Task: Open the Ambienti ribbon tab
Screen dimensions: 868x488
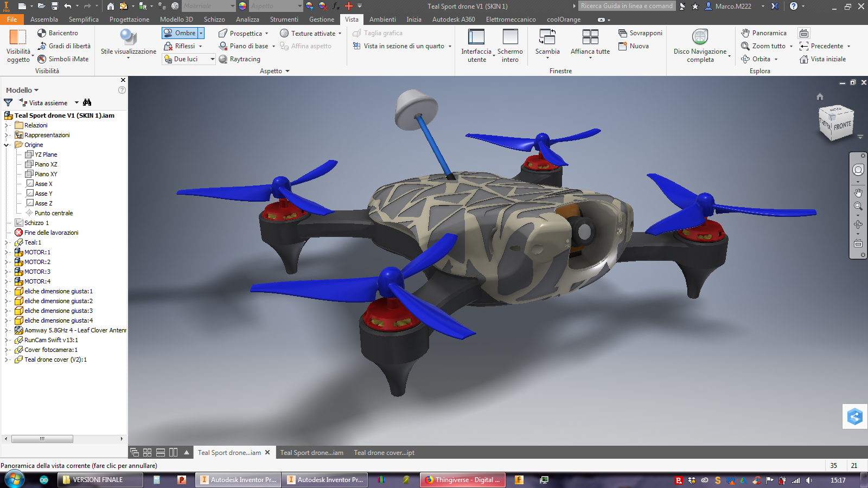Action: pyautogui.click(x=382, y=19)
